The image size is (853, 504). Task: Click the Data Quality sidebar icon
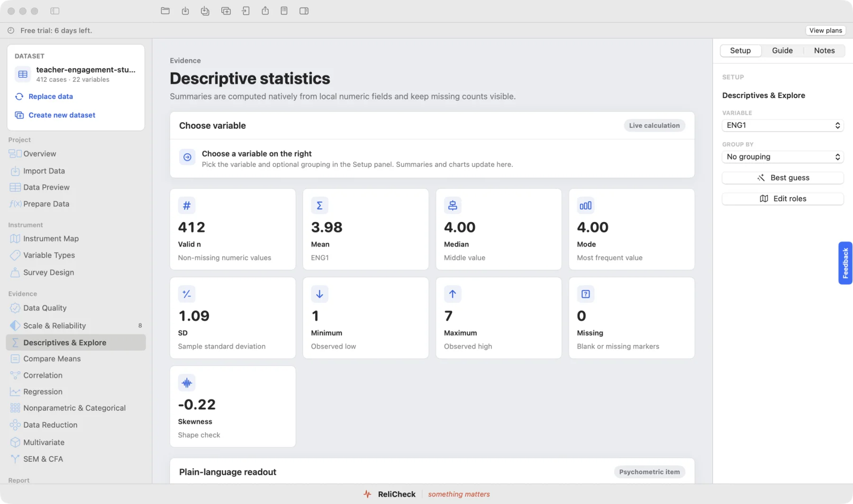tap(15, 308)
